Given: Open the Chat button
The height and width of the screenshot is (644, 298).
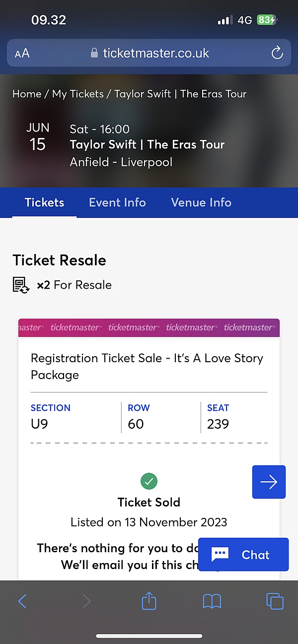Looking at the screenshot, I should [x=243, y=554].
